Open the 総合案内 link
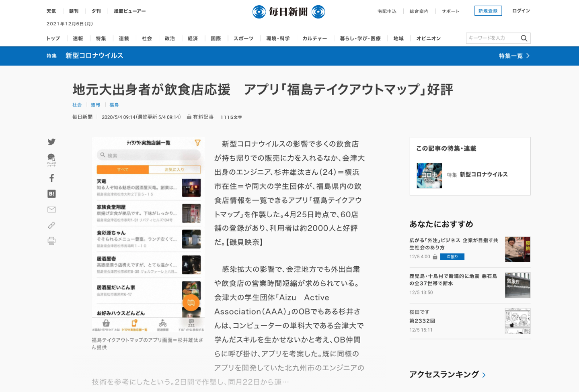579x392 pixels. (419, 11)
